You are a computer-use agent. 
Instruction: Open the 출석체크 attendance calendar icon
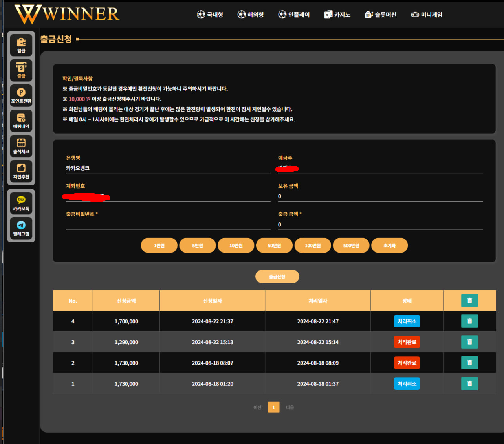pos(21,146)
